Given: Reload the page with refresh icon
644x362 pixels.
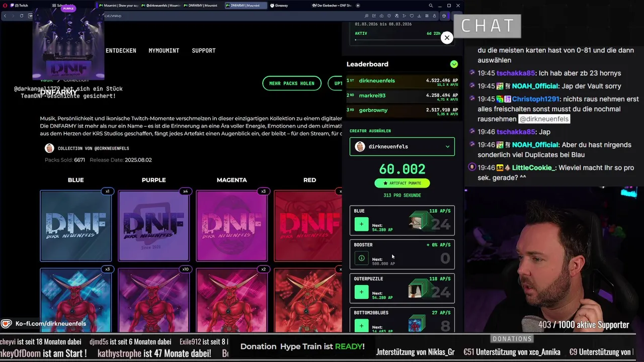Looking at the screenshot, I should pos(21,16).
